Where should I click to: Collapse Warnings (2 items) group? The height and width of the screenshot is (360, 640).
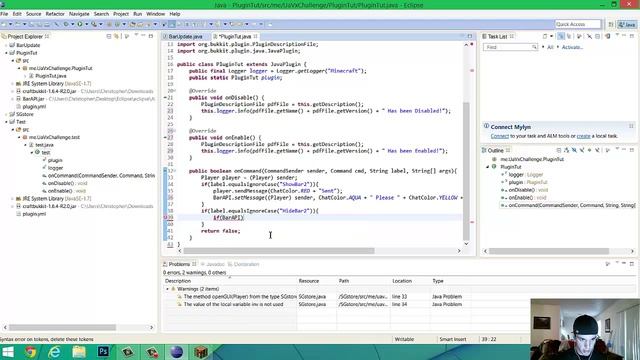[167, 289]
